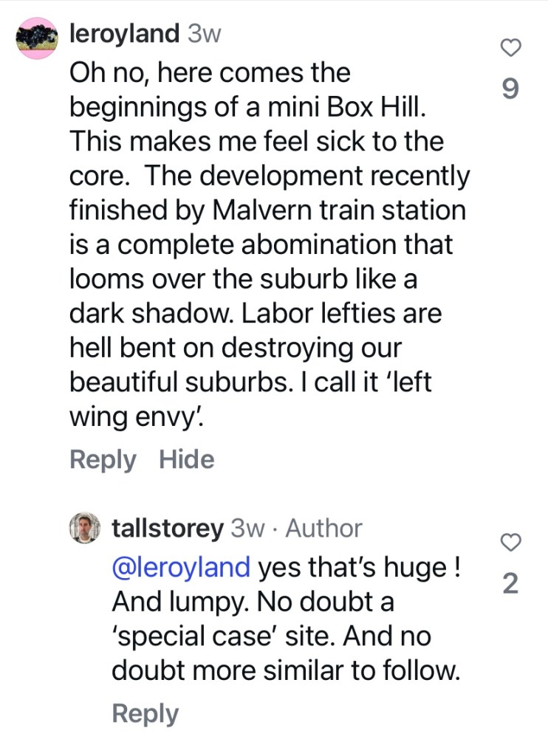View the 9 likes on leroyland's comment
Image resolution: width=548 pixels, height=756 pixels.
click(x=510, y=89)
